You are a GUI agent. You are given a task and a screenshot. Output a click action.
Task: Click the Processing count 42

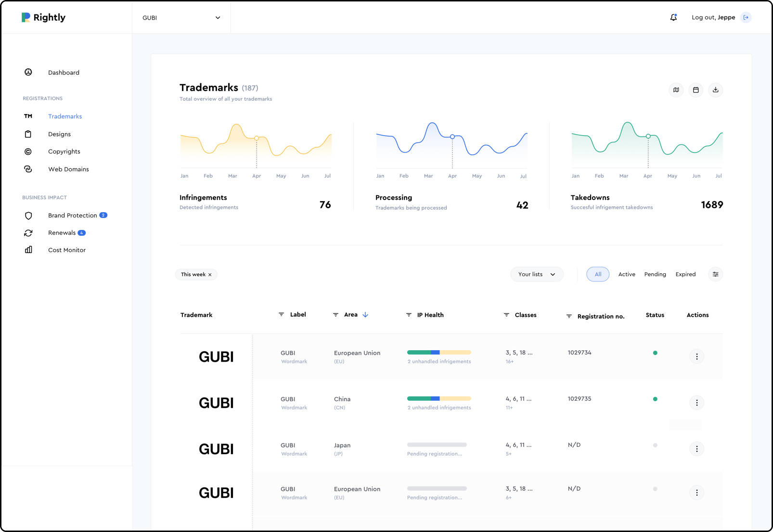[522, 205]
